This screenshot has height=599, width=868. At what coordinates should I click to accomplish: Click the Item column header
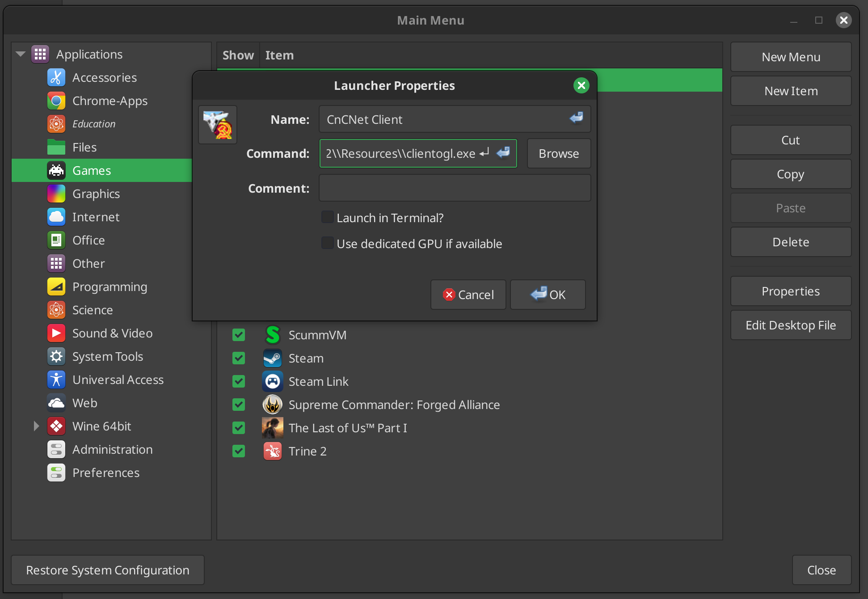click(279, 55)
